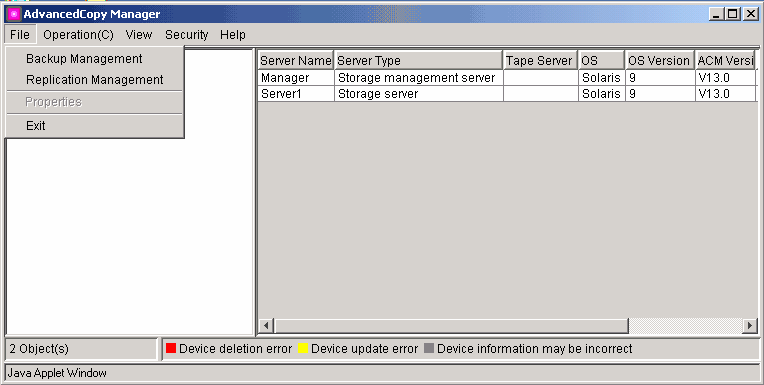The height and width of the screenshot is (385, 764).
Task: Click the Tape Server column header
Action: [540, 60]
